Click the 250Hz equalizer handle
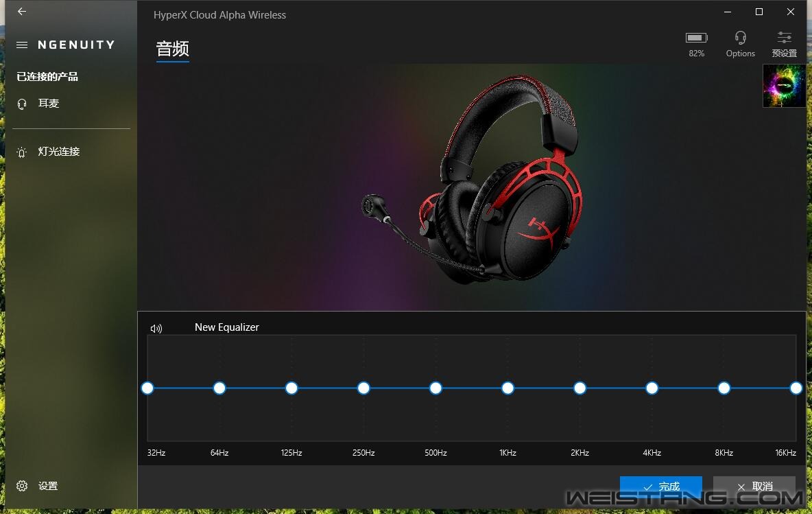812x514 pixels. 363,388
